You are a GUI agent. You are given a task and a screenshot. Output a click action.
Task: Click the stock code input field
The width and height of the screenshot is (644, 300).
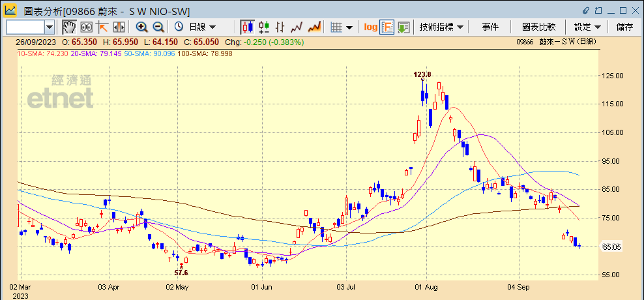click(25, 27)
